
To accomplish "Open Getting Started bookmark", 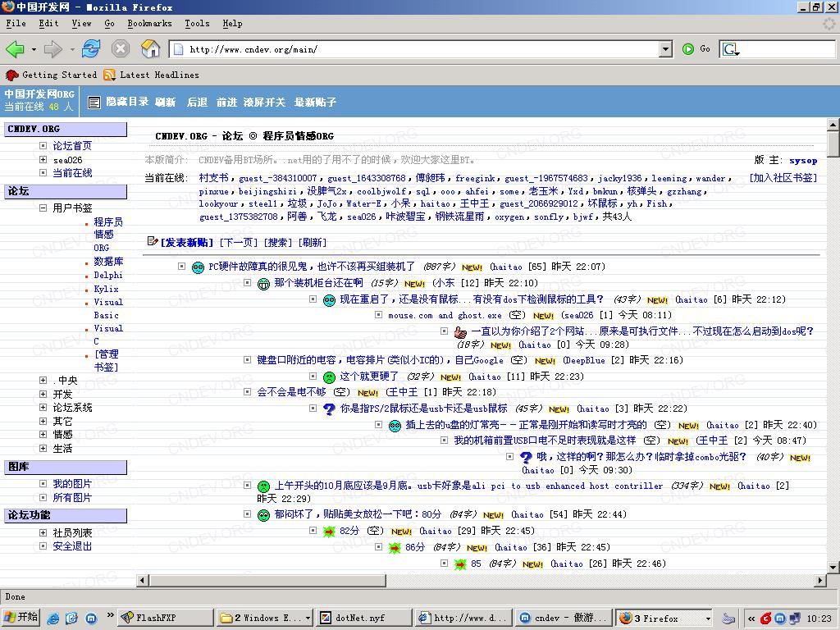I will pyautogui.click(x=52, y=75).
